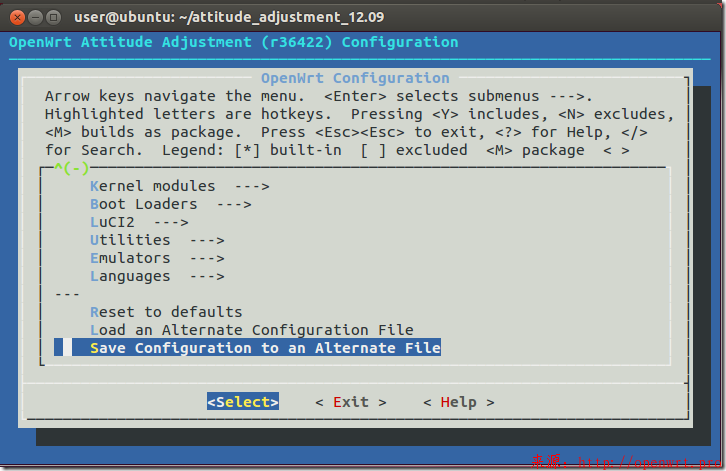Click the arrow after Kernel modules
This screenshot has height=471, width=726.
252,187
